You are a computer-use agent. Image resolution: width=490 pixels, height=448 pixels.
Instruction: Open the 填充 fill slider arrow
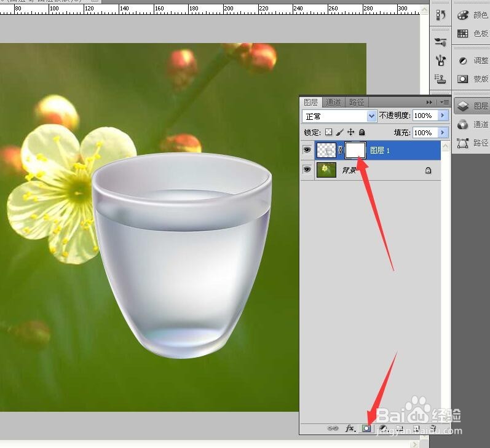point(443,133)
